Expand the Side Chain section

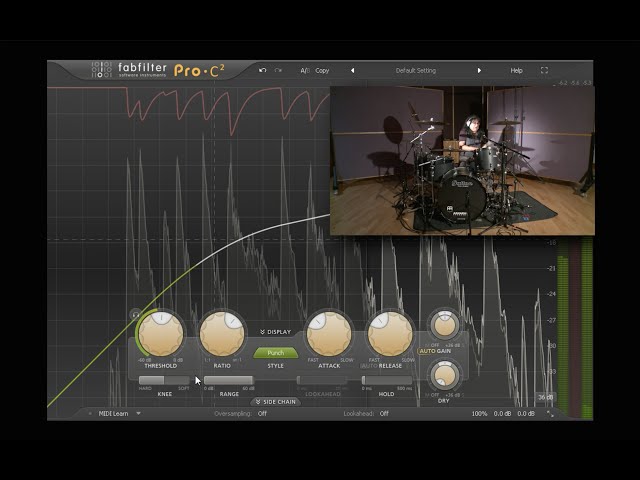276,402
